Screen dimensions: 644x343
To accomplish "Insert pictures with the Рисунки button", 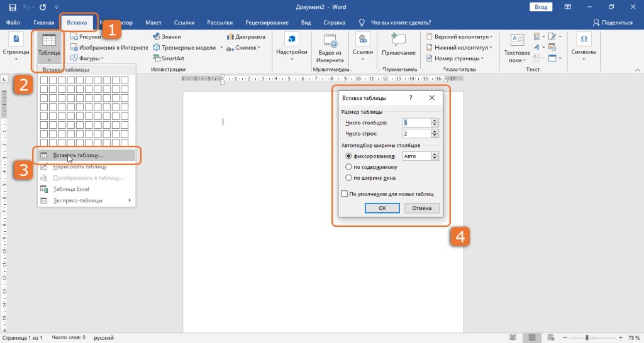I will pyautogui.click(x=86, y=36).
